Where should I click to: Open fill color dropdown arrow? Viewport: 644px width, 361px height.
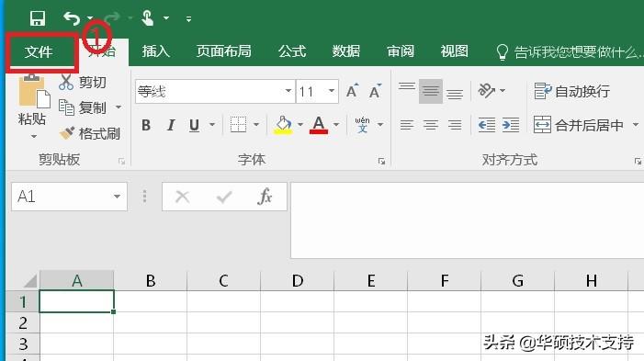point(300,124)
